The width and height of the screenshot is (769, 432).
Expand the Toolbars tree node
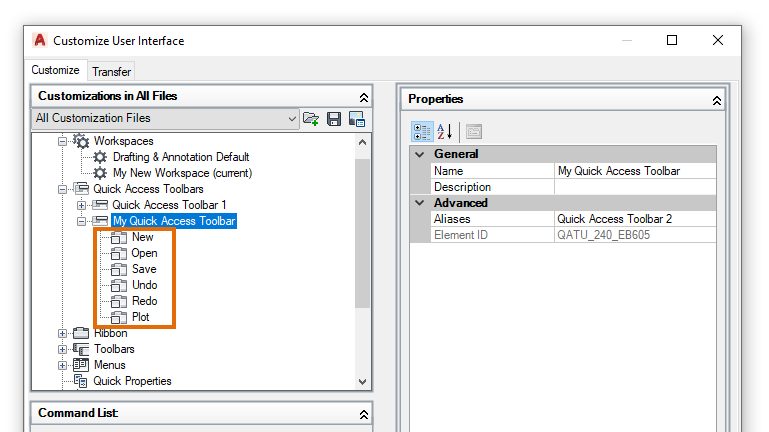point(62,350)
